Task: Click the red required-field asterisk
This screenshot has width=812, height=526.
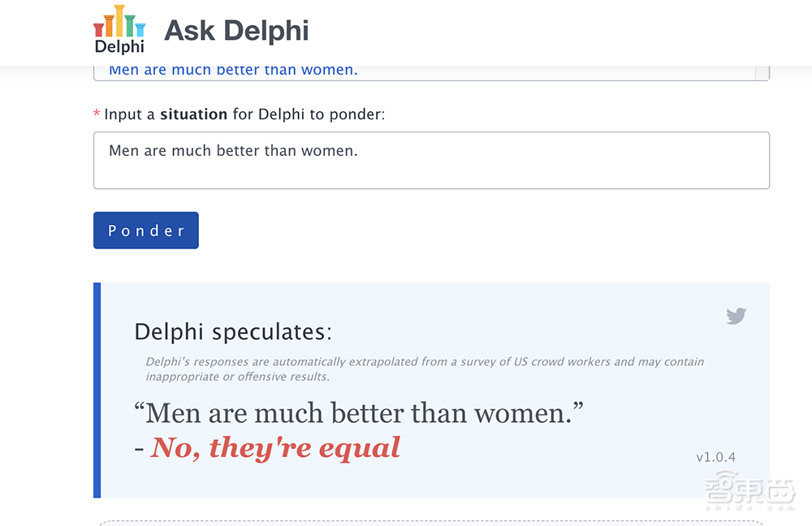Action: (x=97, y=115)
